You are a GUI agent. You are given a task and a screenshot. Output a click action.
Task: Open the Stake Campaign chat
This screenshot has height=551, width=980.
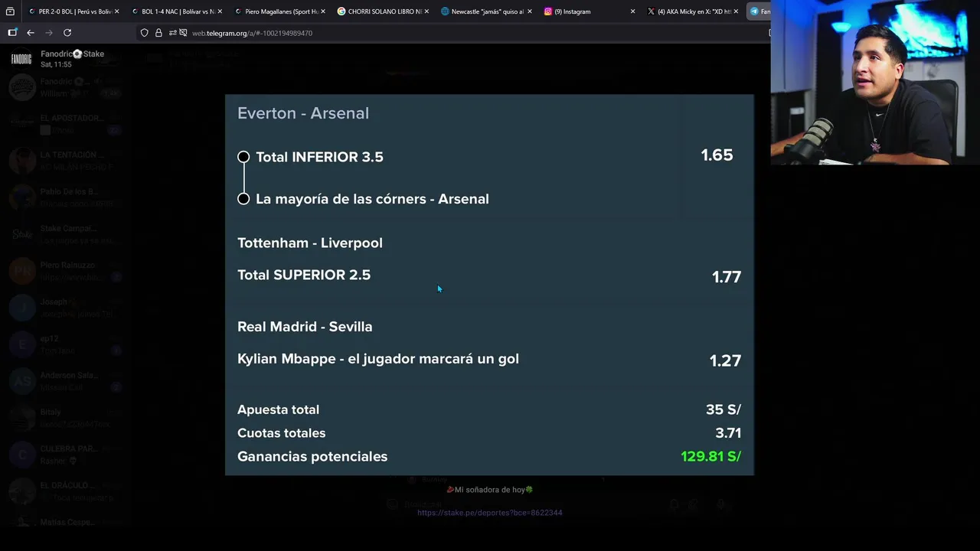(x=67, y=234)
